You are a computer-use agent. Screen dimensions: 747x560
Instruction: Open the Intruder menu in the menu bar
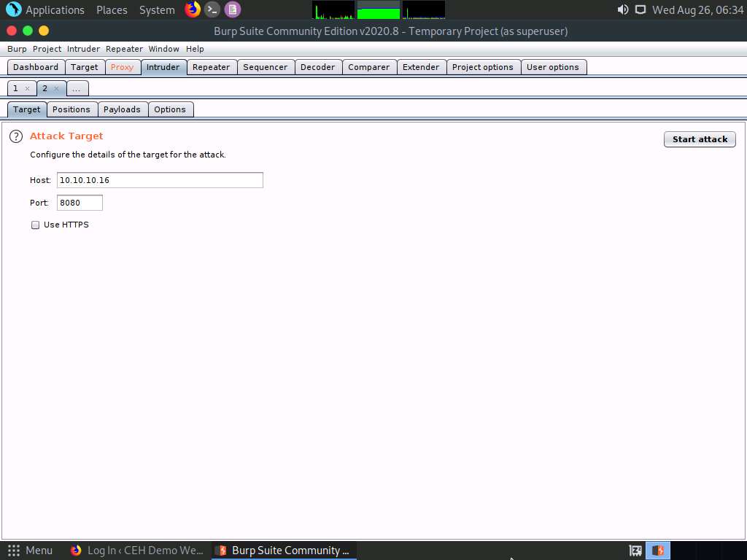click(x=83, y=49)
